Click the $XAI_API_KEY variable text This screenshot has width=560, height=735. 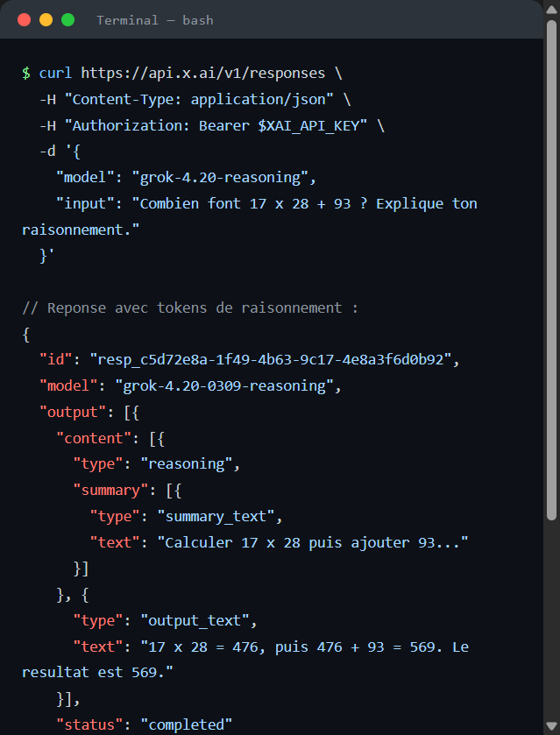308,126
